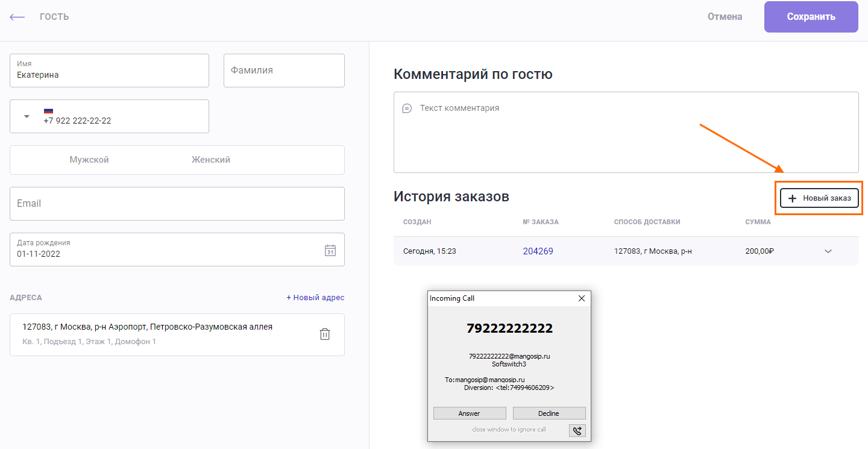Click caller number 79222222222 in popup

[x=509, y=328]
